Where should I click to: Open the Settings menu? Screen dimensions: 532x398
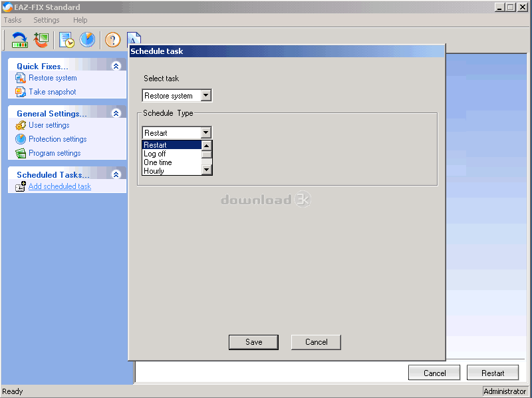(47, 20)
